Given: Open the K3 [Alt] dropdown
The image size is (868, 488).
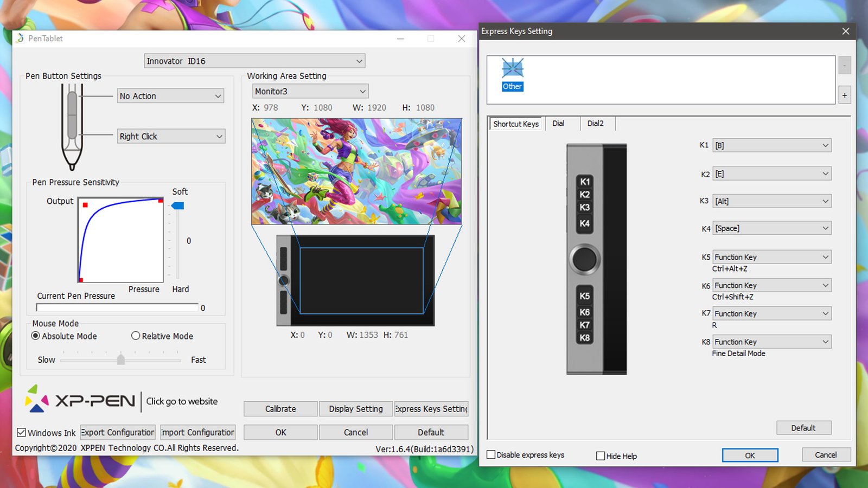Looking at the screenshot, I should pos(772,201).
